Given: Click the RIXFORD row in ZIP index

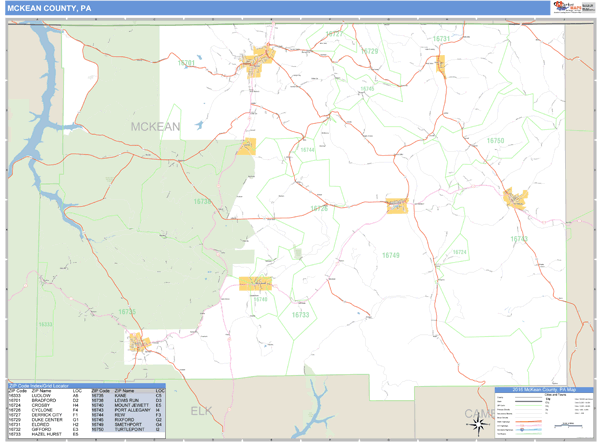Looking at the screenshot, I should 128,420.
